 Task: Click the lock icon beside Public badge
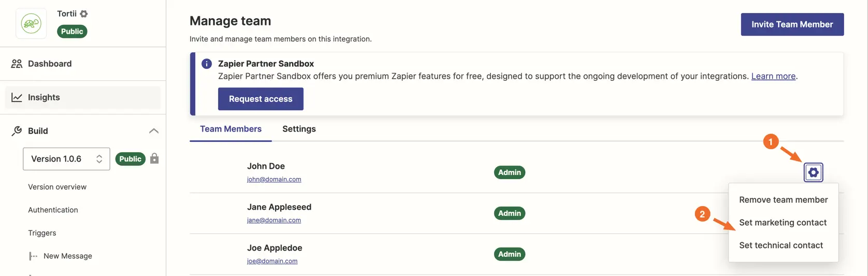click(x=154, y=158)
